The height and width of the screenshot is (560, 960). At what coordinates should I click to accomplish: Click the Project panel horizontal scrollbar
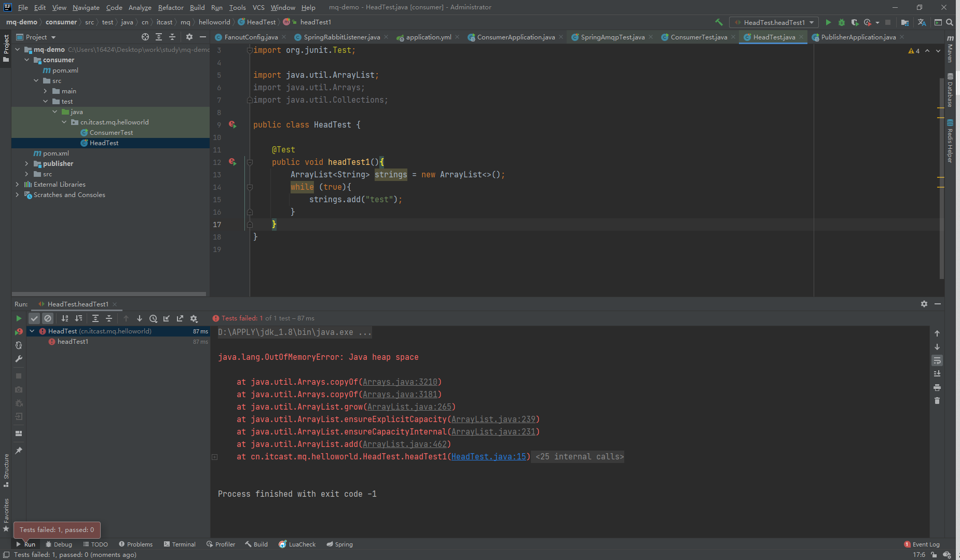coord(109,294)
